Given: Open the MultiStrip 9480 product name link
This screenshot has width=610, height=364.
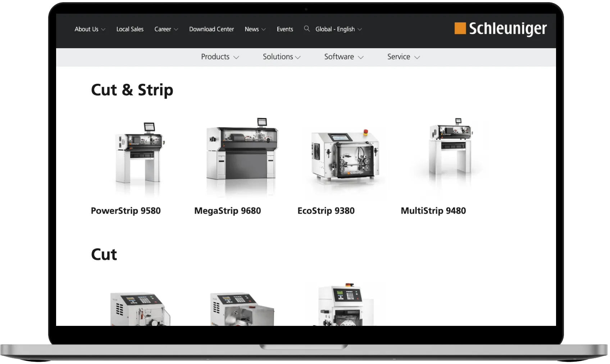Looking at the screenshot, I should click(433, 211).
